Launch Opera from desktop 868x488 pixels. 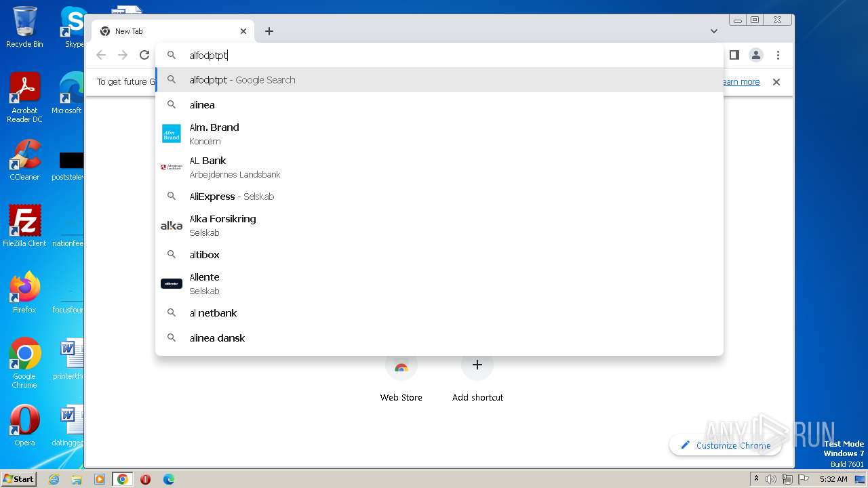point(24,426)
